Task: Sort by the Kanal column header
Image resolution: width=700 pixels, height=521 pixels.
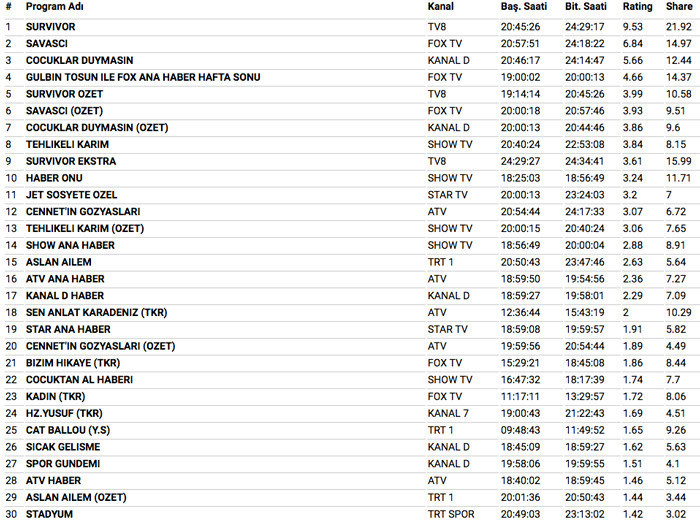Action: [x=440, y=7]
